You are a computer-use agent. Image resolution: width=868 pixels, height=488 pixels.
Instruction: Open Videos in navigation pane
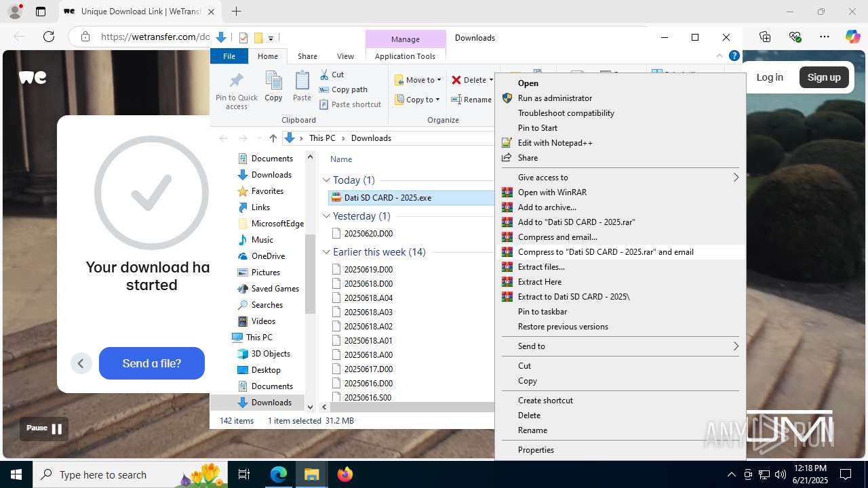pyautogui.click(x=263, y=321)
